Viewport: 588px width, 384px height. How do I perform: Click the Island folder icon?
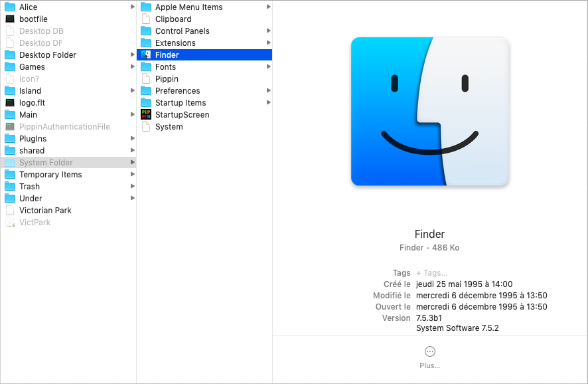tap(10, 91)
